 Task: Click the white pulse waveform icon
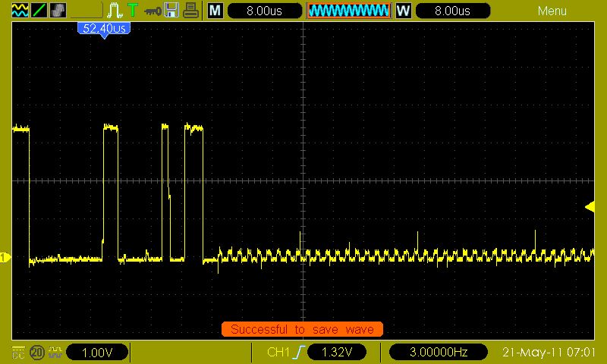pos(115,10)
